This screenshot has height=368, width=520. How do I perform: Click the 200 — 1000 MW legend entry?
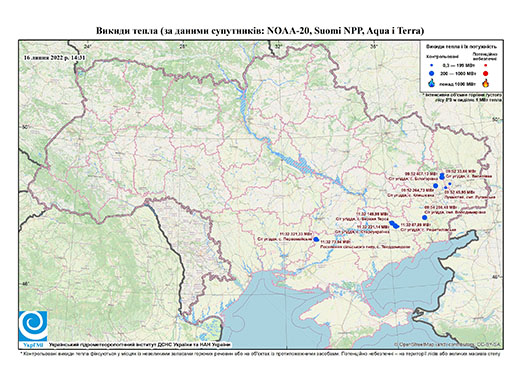(x=459, y=73)
